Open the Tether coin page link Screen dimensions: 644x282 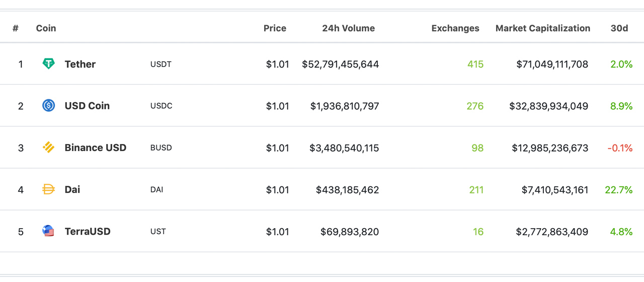point(80,64)
